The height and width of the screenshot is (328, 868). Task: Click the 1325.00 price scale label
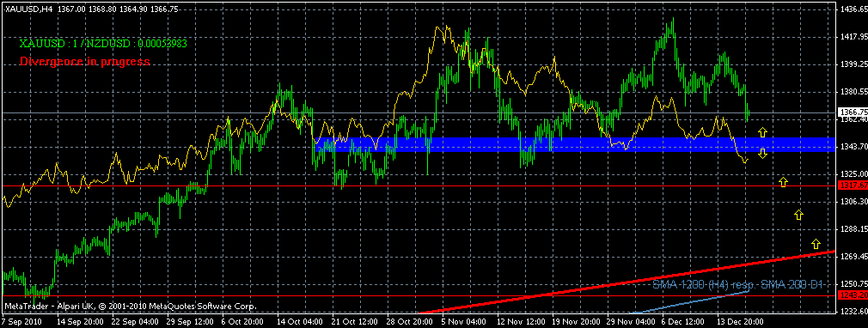853,174
